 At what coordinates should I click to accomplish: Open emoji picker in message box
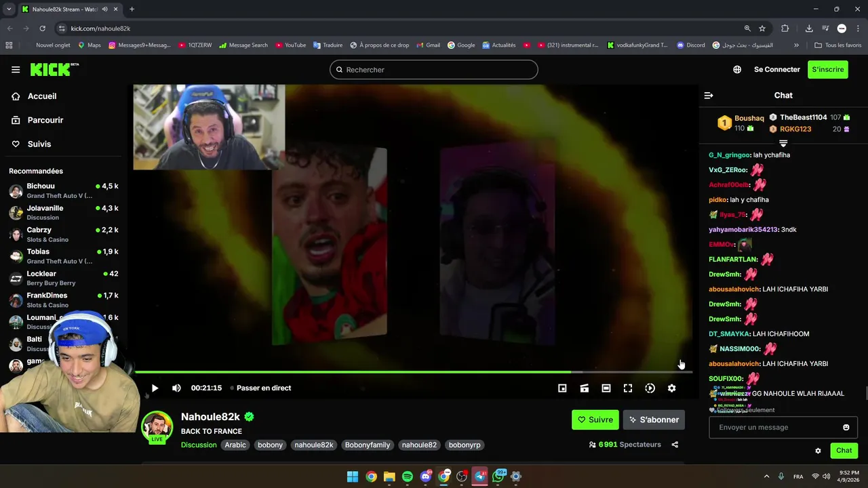pos(846,428)
